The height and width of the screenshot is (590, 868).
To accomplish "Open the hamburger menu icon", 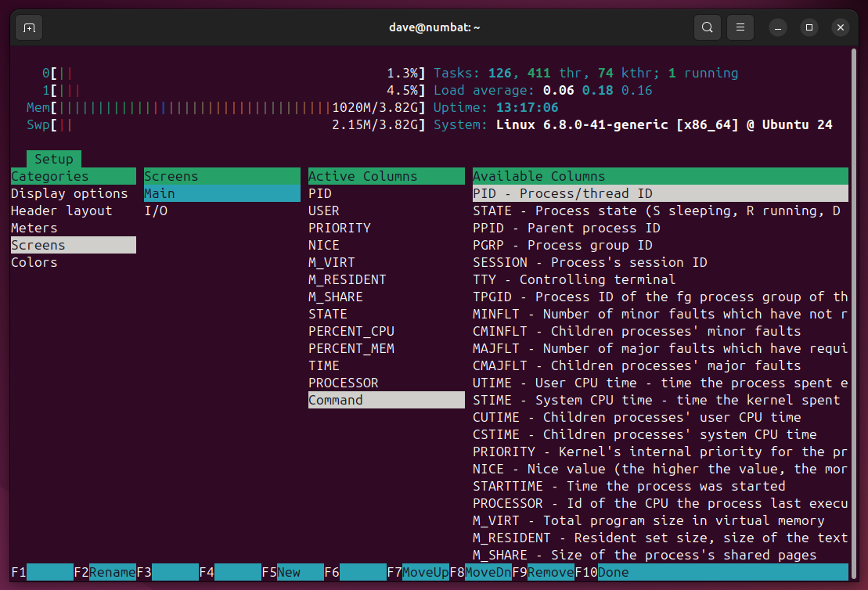I will pos(740,27).
